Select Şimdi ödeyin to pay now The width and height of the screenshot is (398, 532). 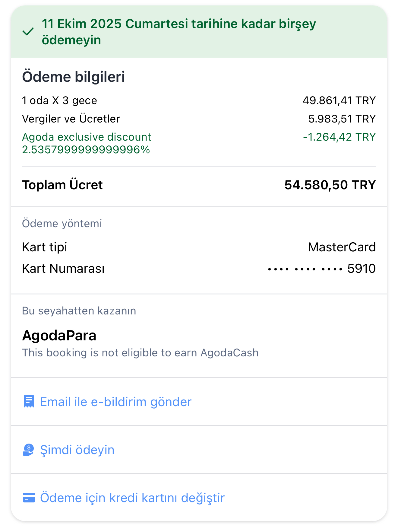(x=77, y=450)
